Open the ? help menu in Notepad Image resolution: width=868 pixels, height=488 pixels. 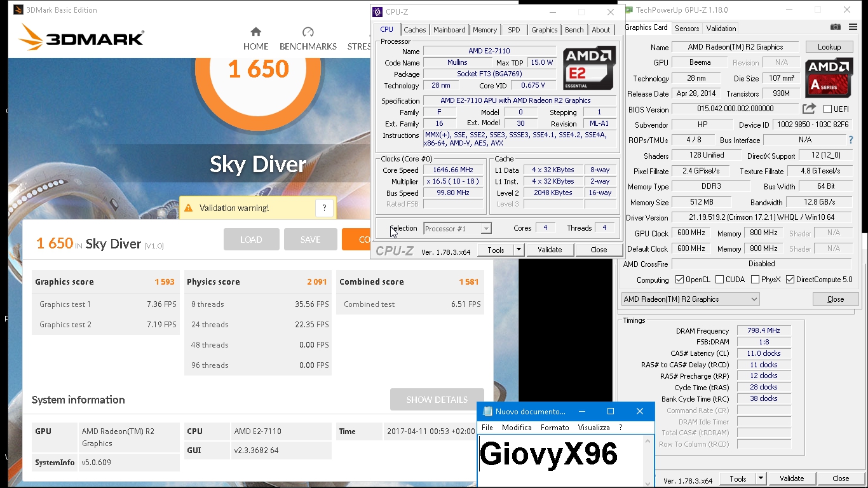pyautogui.click(x=621, y=428)
